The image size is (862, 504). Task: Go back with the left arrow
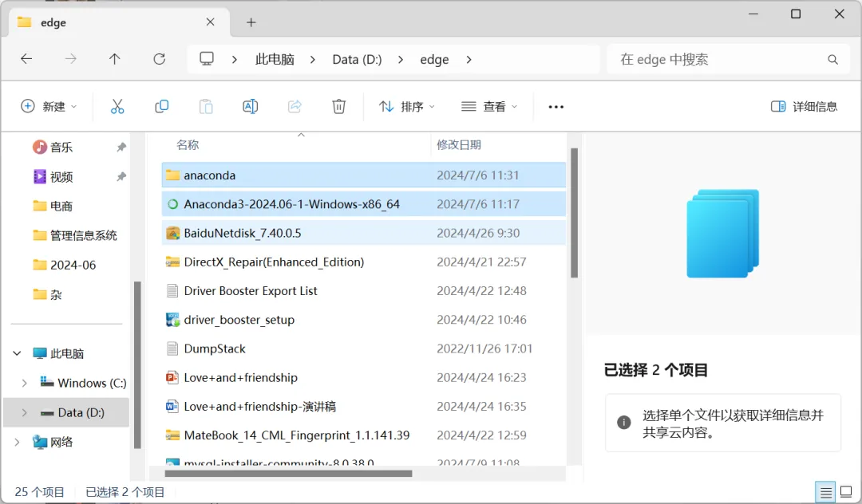point(26,59)
